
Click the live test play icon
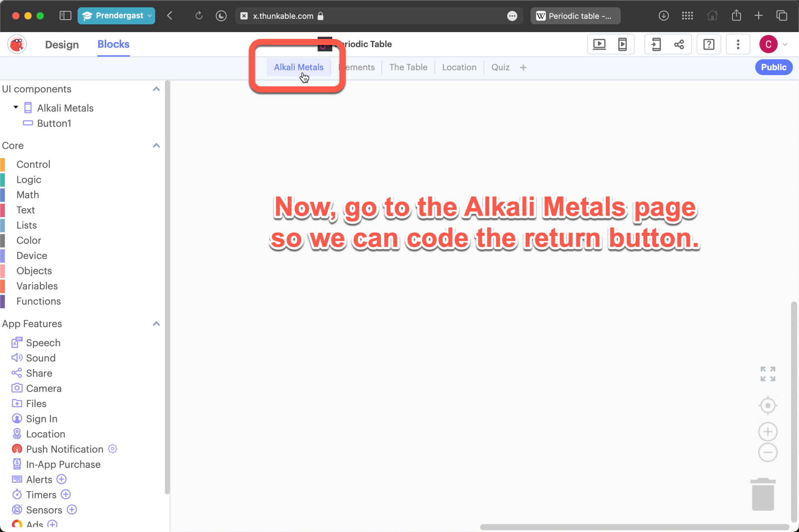[x=599, y=44]
